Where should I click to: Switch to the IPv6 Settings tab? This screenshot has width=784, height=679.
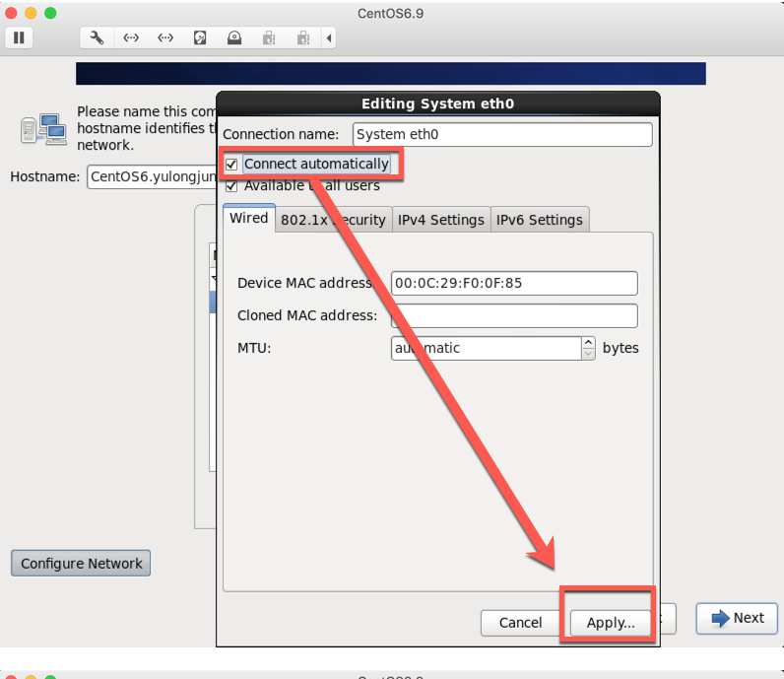tap(539, 220)
